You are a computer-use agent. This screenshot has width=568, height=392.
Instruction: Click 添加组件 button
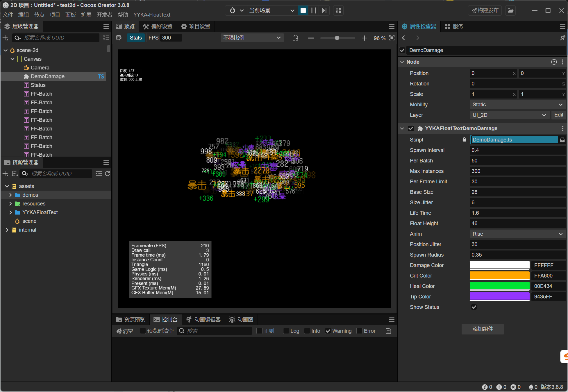tap(483, 329)
